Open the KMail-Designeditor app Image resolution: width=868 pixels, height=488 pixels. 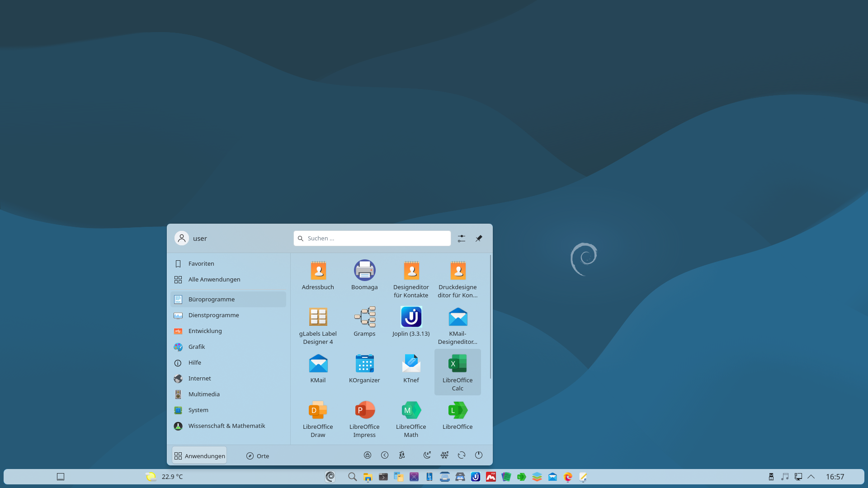pos(458,325)
